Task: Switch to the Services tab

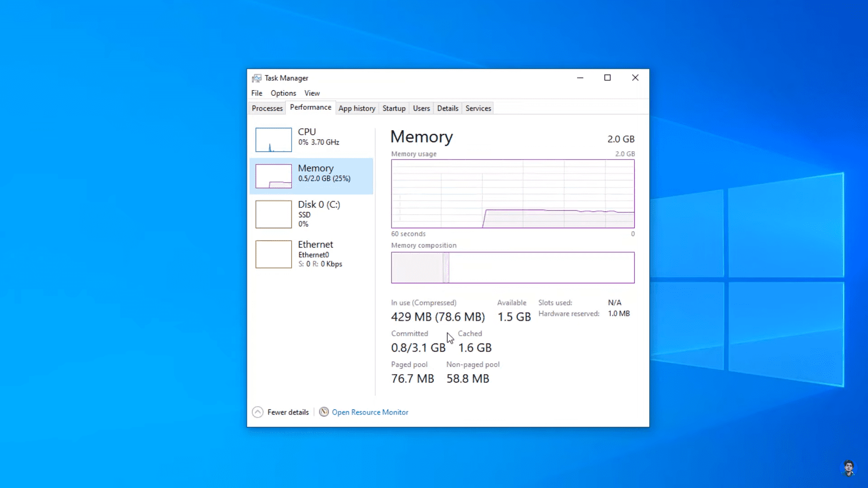Action: [x=478, y=108]
